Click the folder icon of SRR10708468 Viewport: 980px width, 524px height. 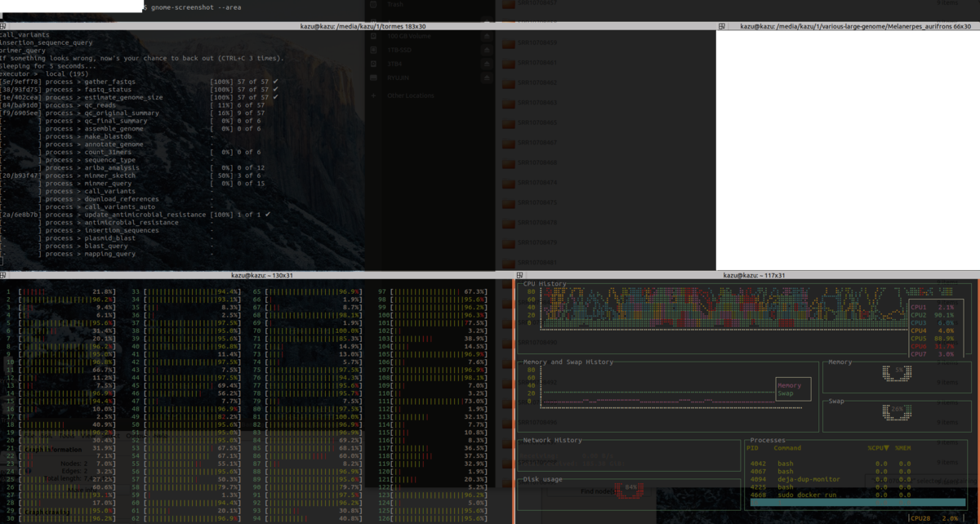(508, 162)
